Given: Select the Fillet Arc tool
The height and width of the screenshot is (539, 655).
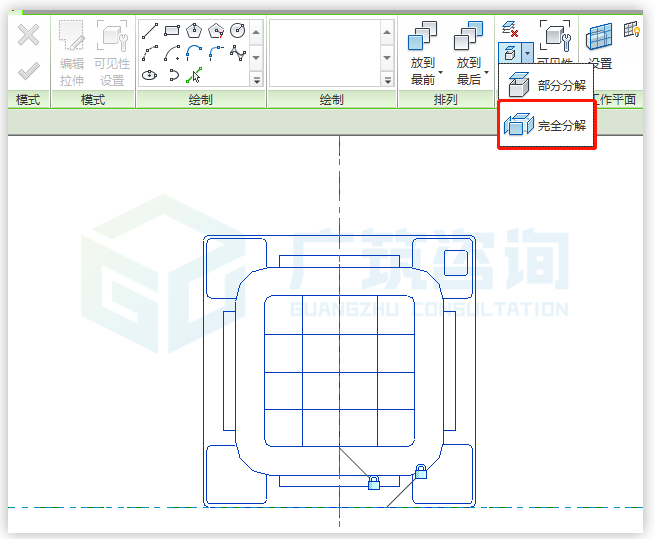Looking at the screenshot, I should point(216,53).
